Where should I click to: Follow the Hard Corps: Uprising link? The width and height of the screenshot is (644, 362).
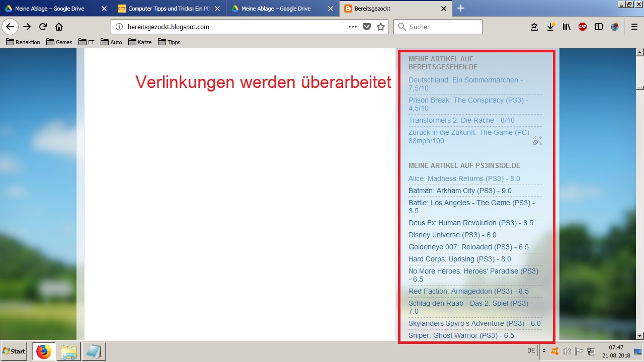460,259
